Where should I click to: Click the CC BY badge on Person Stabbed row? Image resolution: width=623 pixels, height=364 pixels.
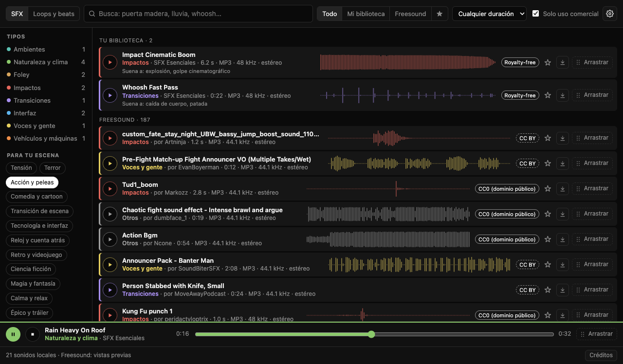[x=528, y=290]
